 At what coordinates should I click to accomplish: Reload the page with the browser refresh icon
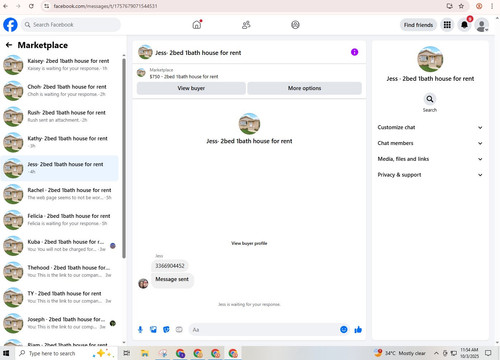[31, 6]
